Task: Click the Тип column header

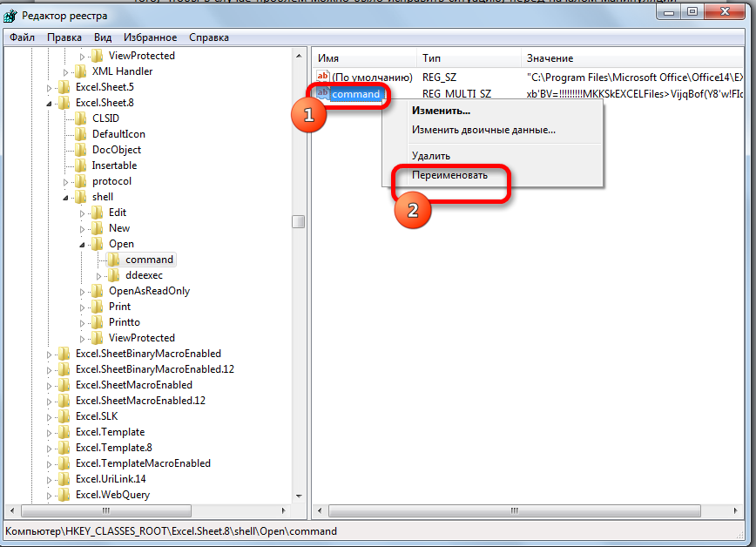Action: 469,58
